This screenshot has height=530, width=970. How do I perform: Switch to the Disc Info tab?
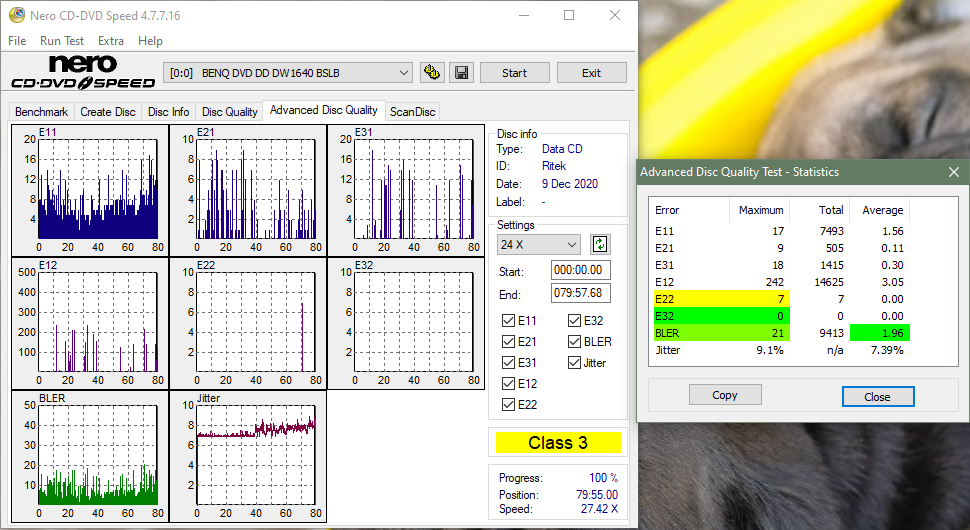click(x=168, y=112)
